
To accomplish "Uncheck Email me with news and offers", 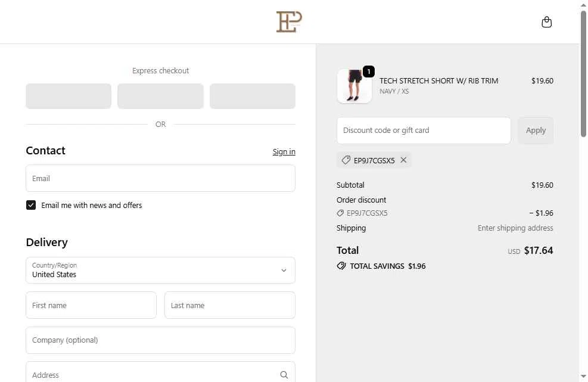I will (x=31, y=205).
